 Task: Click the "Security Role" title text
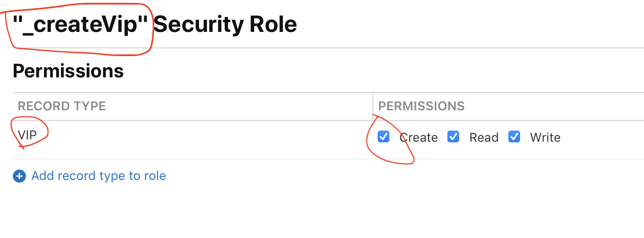[225, 24]
